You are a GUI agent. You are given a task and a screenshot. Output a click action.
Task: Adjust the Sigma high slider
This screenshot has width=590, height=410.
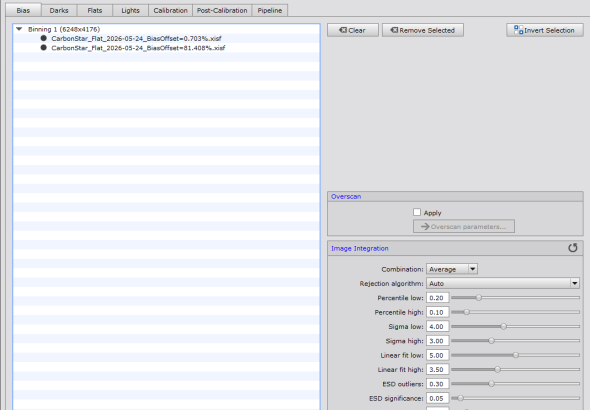pos(515,341)
